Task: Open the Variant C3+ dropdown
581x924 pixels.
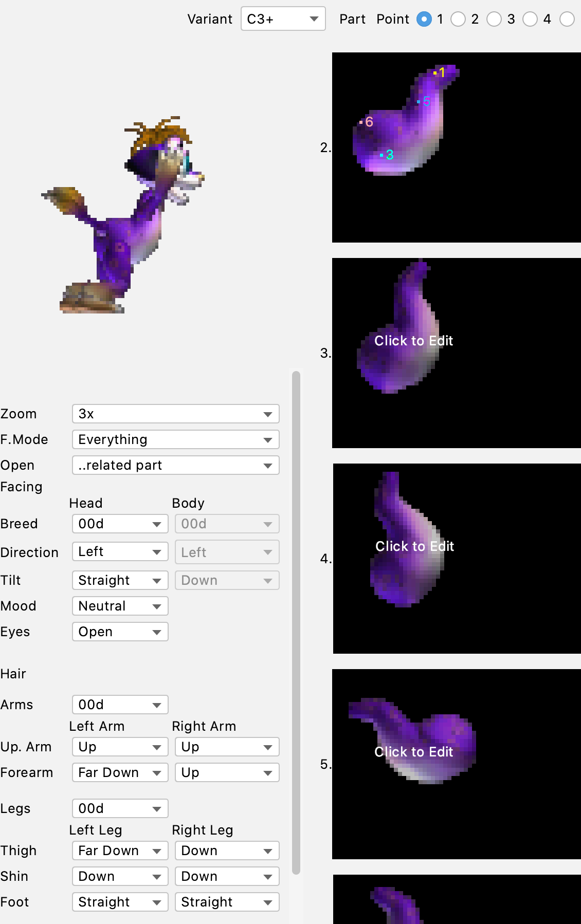Action: pyautogui.click(x=283, y=19)
